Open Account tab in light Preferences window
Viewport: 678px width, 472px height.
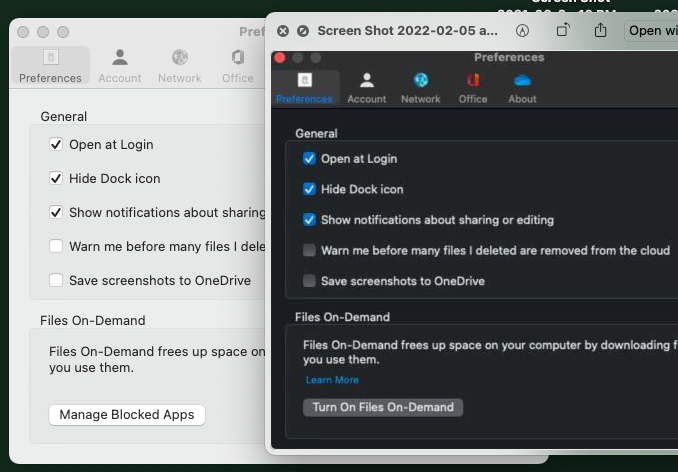tap(120, 65)
